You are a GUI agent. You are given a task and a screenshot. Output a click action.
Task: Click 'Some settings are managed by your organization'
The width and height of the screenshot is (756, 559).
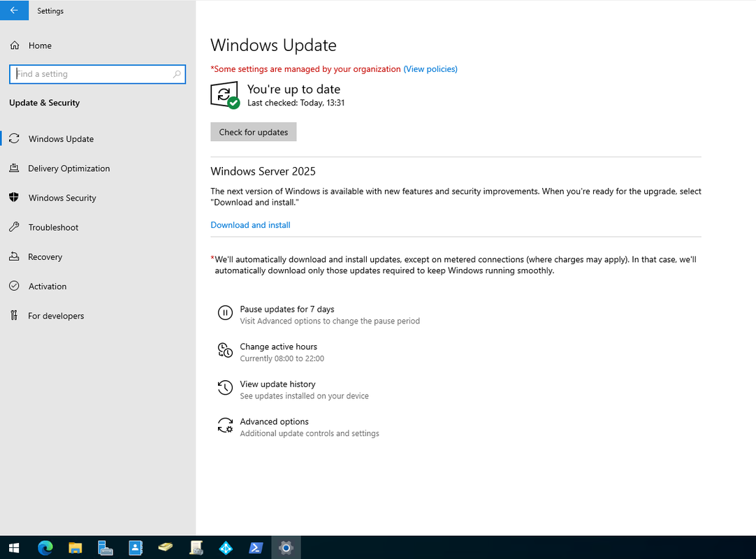point(305,69)
